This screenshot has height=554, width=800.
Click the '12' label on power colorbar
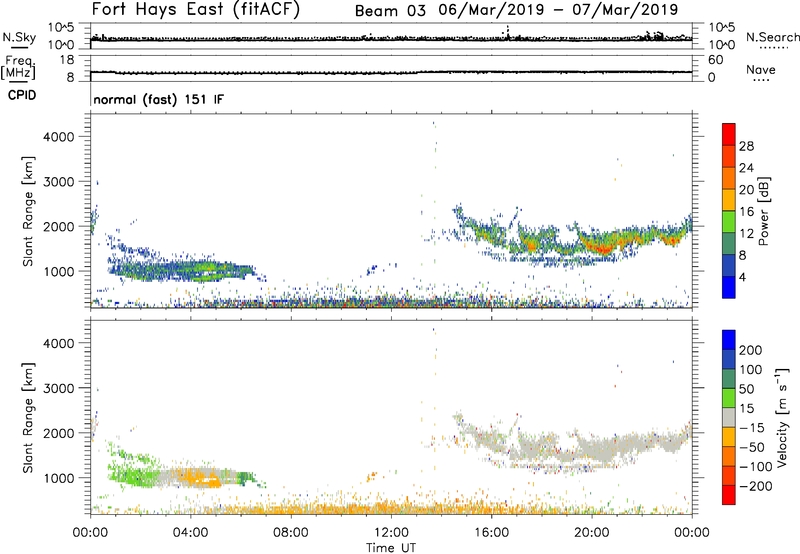click(x=746, y=234)
